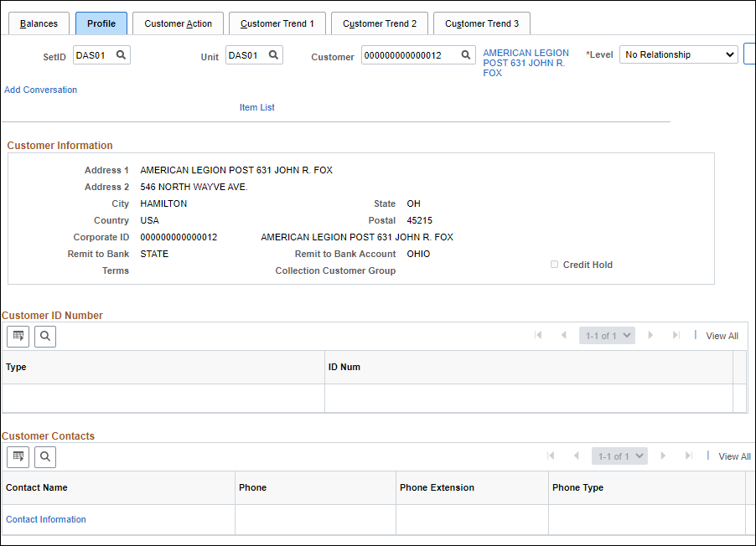
Task: Open the Level dropdown showing No Relationship
Action: click(678, 54)
